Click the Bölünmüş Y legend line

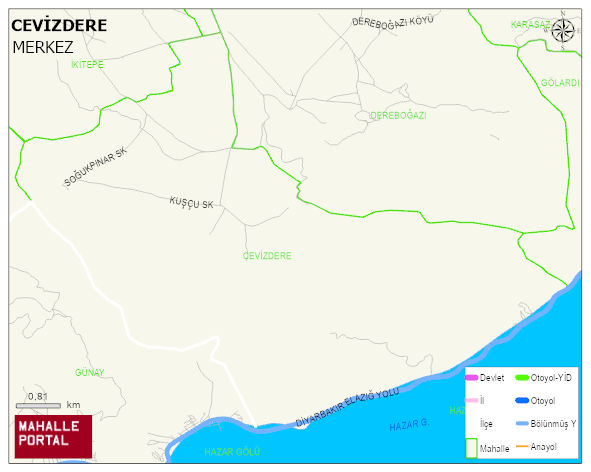coord(522,423)
